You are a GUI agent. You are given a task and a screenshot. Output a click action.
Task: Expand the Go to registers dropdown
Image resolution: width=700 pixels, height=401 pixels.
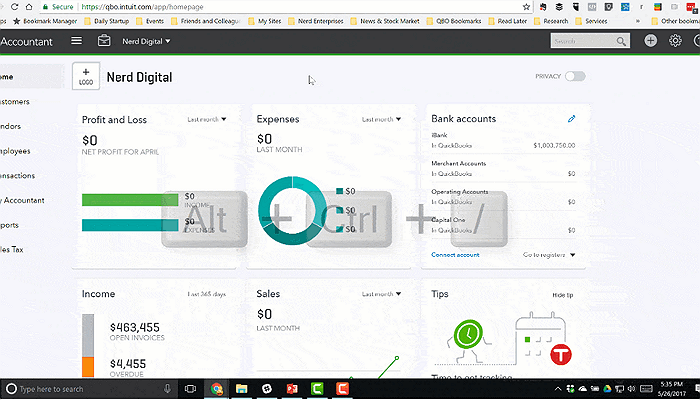tap(550, 255)
